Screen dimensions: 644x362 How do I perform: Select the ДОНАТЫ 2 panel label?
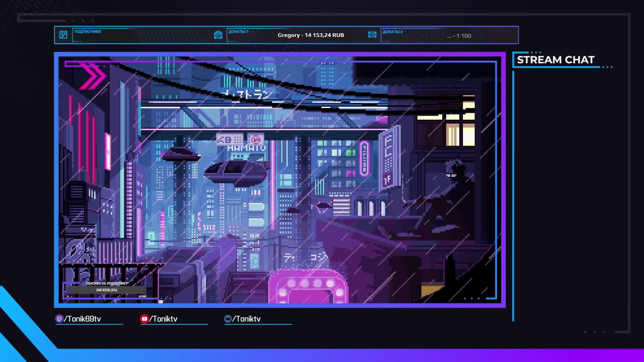pyautogui.click(x=392, y=32)
